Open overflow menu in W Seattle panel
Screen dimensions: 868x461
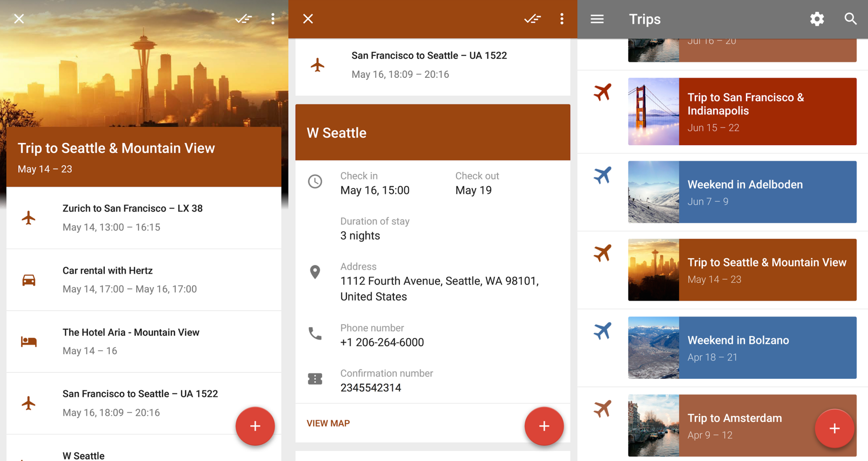(x=561, y=19)
